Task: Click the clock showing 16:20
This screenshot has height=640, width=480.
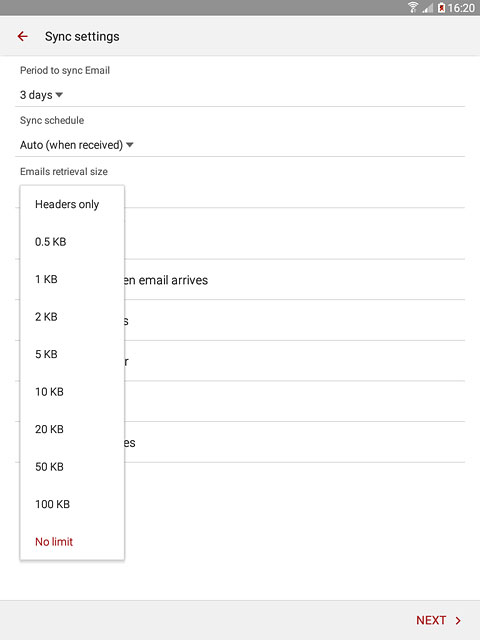Action: click(x=461, y=8)
